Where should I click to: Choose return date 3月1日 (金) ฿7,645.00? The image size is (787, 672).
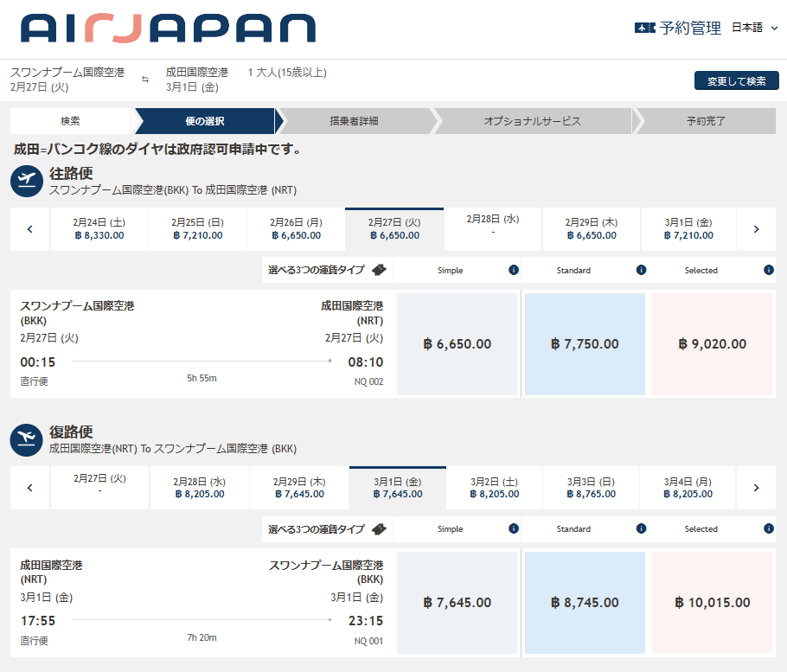pyautogui.click(x=398, y=488)
